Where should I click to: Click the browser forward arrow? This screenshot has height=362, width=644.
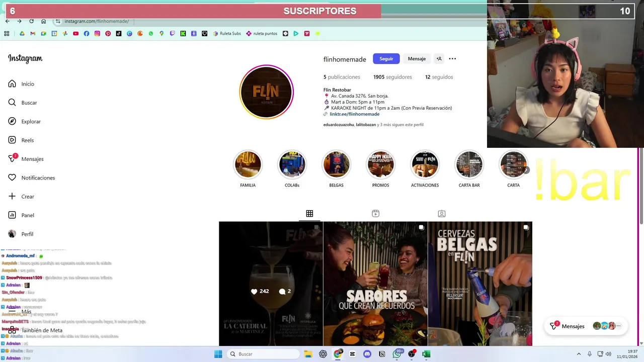[x=19, y=21]
